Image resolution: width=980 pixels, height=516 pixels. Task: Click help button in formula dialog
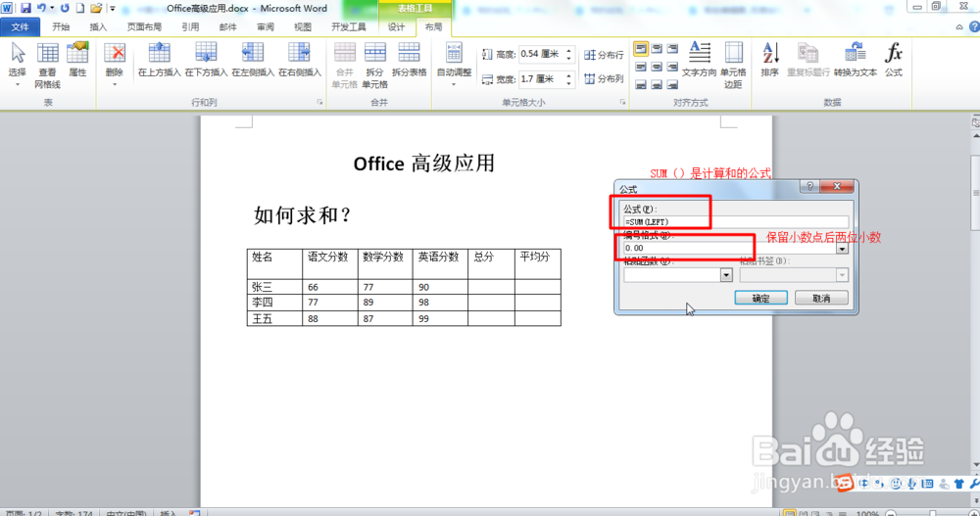coord(809,186)
